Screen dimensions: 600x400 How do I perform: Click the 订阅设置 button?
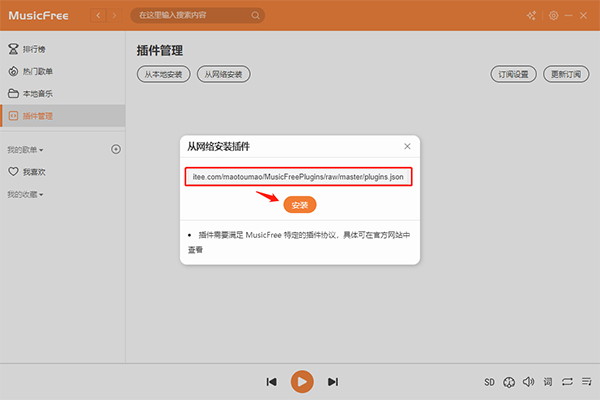513,74
